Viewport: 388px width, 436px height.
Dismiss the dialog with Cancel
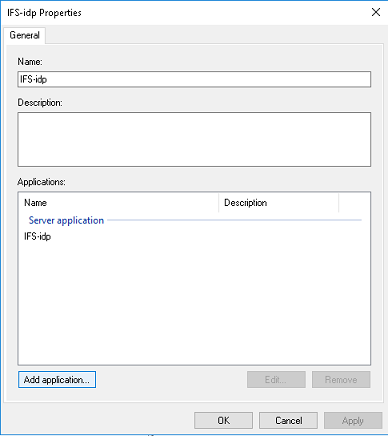(288, 421)
